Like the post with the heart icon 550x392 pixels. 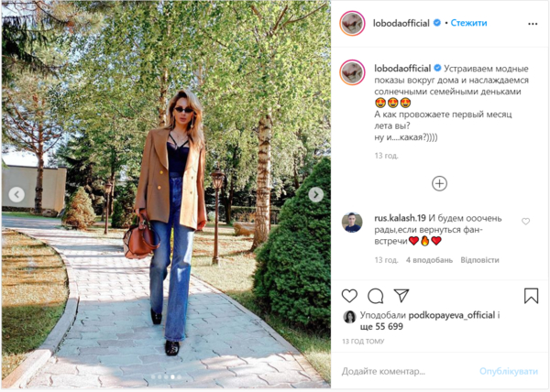pyautogui.click(x=349, y=296)
